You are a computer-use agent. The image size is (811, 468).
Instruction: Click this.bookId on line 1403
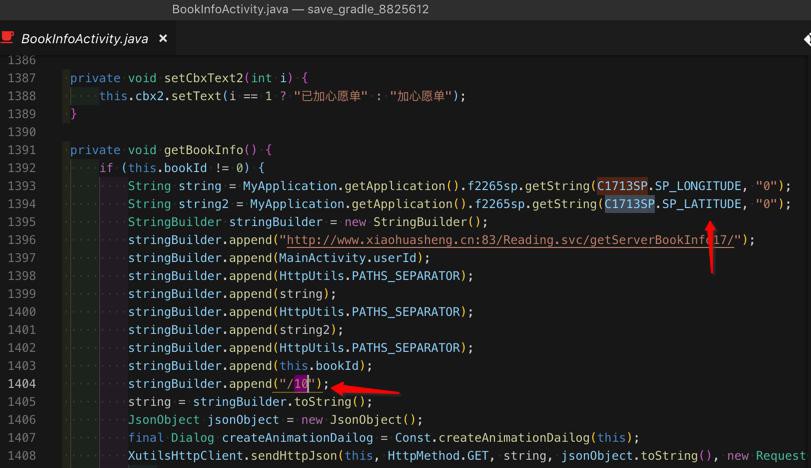click(319, 366)
